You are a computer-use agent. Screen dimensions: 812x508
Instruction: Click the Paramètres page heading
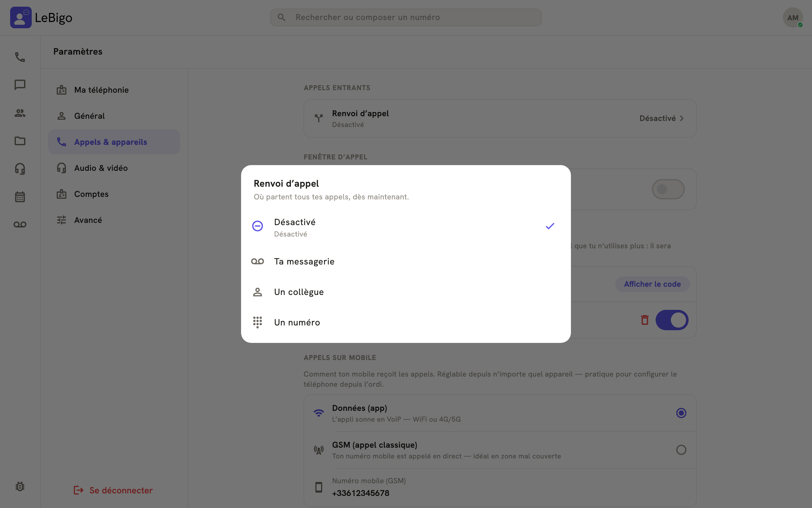(x=77, y=51)
